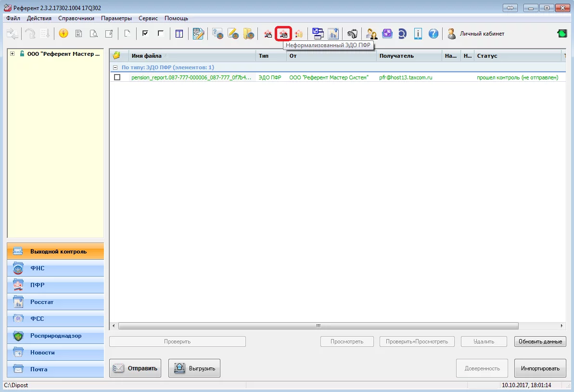Click the chart with up arrow icon
574x392 pixels.
(x=333, y=34)
